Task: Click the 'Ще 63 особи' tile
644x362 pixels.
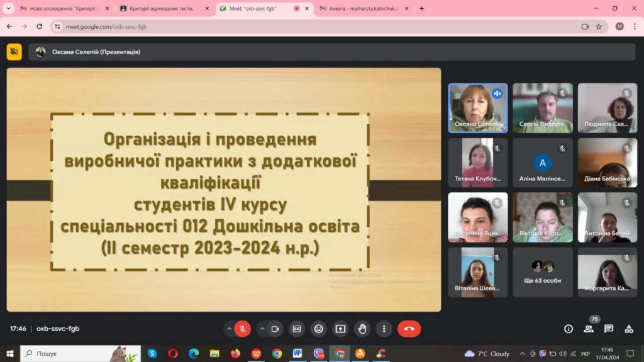Action: click(x=542, y=272)
